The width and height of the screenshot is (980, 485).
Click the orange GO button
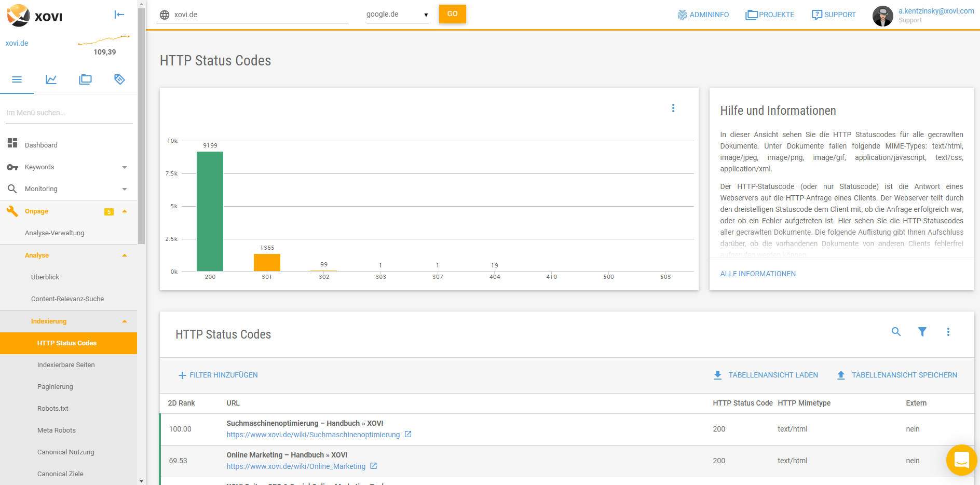[453, 14]
